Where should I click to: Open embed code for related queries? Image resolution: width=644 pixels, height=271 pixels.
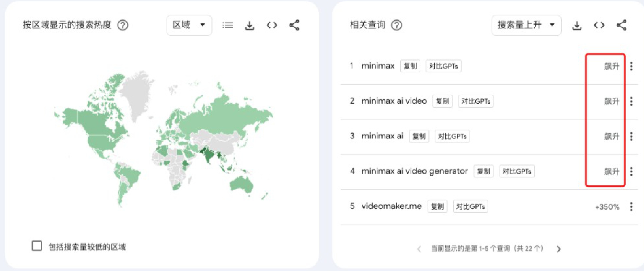coord(599,25)
